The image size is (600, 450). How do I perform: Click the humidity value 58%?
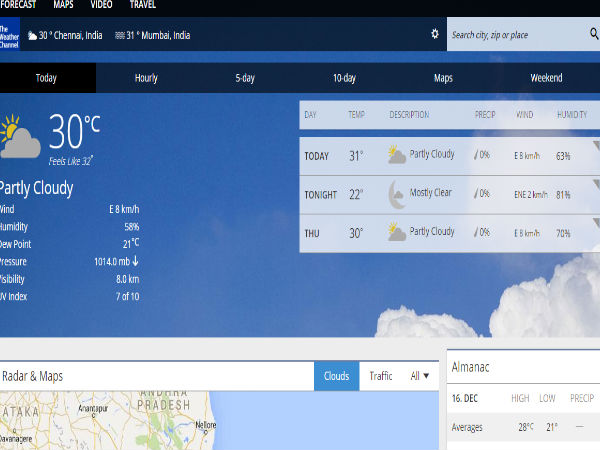(132, 227)
